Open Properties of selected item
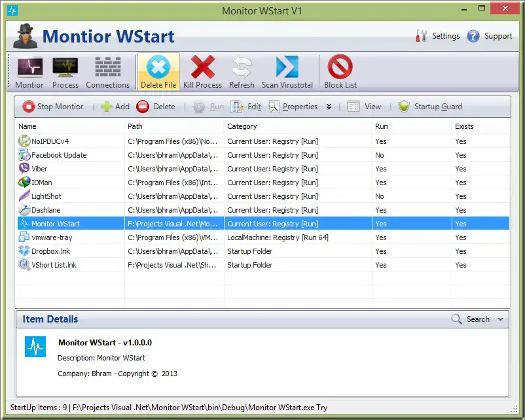 pyautogui.click(x=293, y=107)
